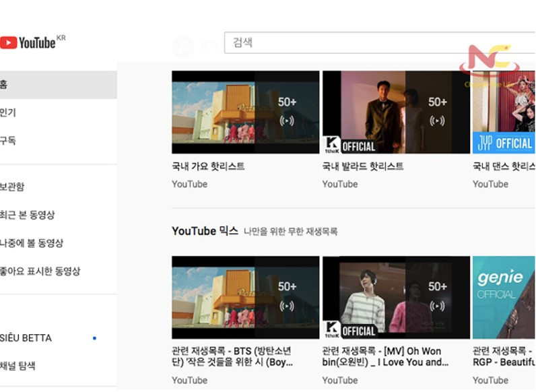Open the BTS 관련 재생목록 thumbnail
536x392 pixels.
[x=245, y=297]
